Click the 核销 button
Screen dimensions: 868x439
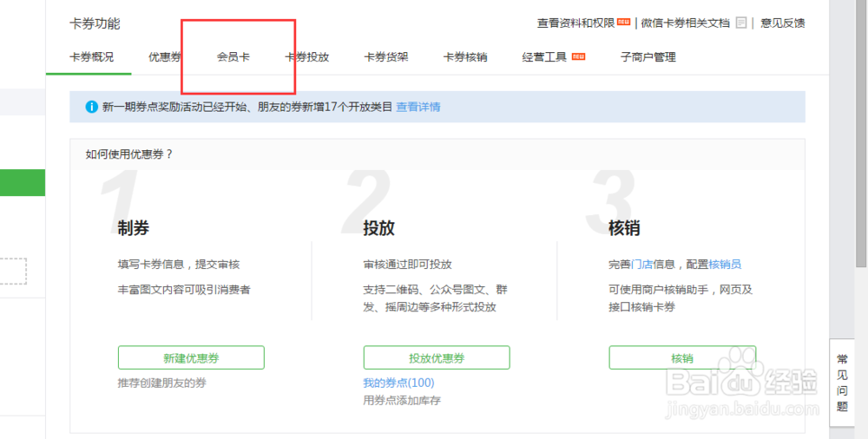(682, 357)
